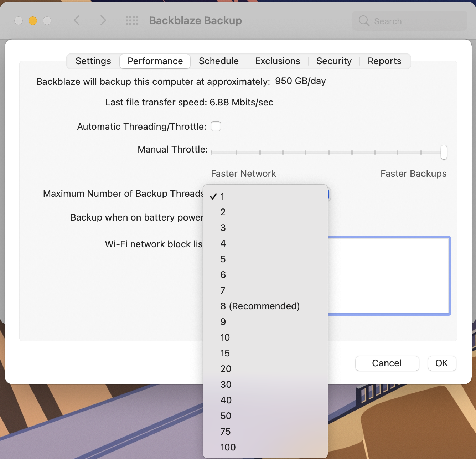Switch to the Exclusions tab
This screenshot has height=459, width=476.
pos(277,61)
